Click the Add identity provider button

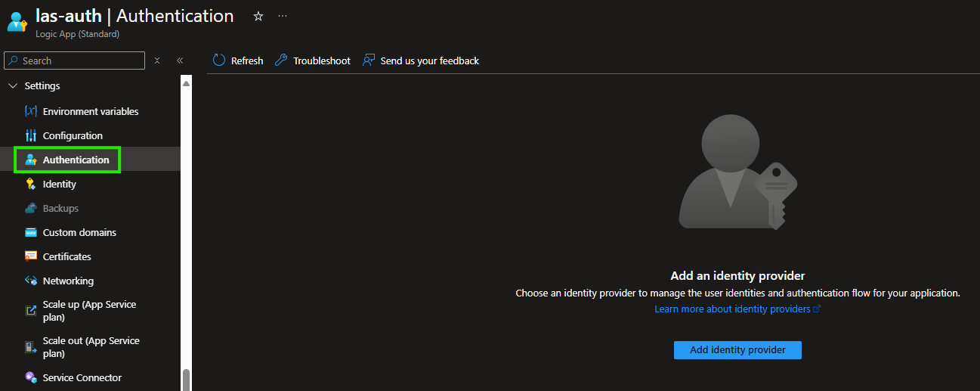tap(737, 350)
